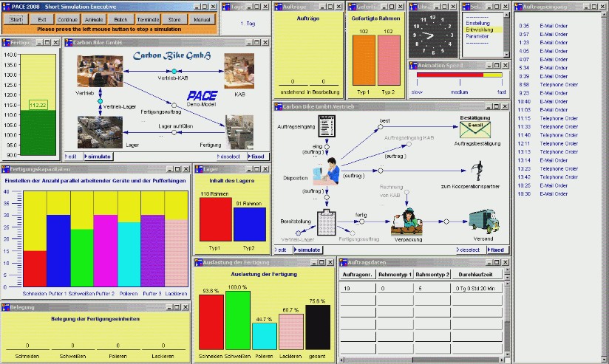Click the Lager auffüllen place node
The image size is (609, 364).
click(x=174, y=133)
